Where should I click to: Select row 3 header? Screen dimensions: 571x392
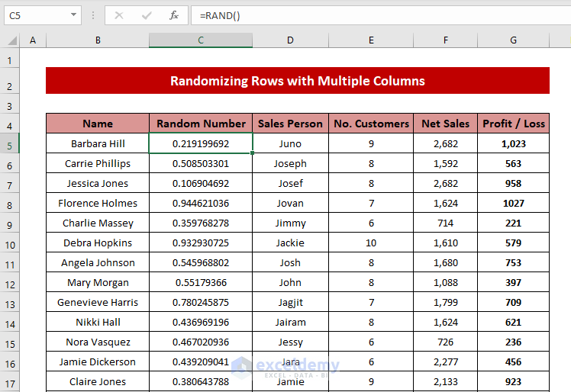click(9, 104)
